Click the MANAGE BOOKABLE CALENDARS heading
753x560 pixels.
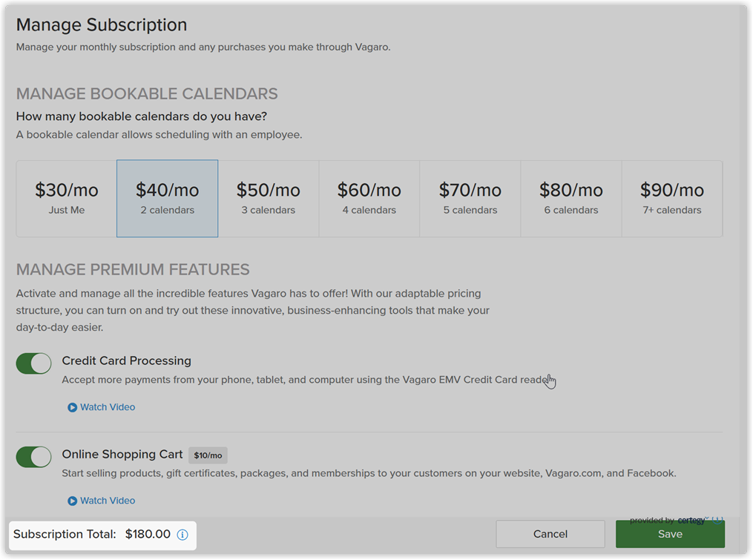(147, 93)
